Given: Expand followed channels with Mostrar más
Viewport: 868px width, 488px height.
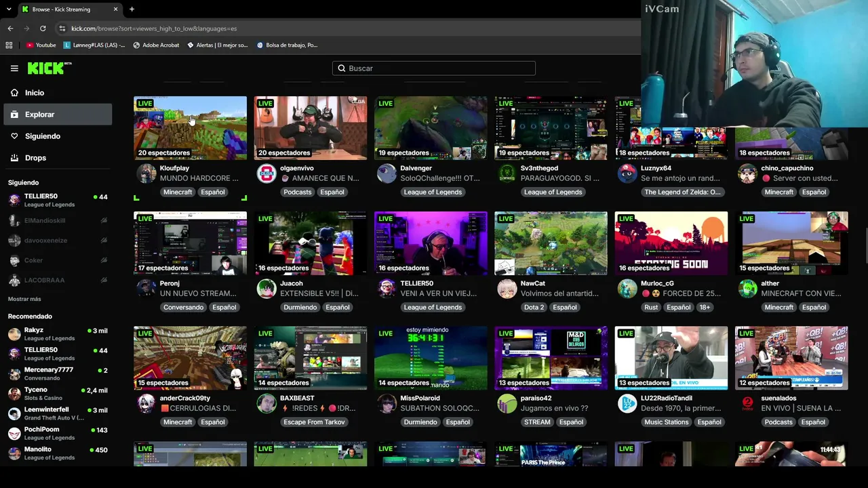Looking at the screenshot, I should tap(24, 299).
